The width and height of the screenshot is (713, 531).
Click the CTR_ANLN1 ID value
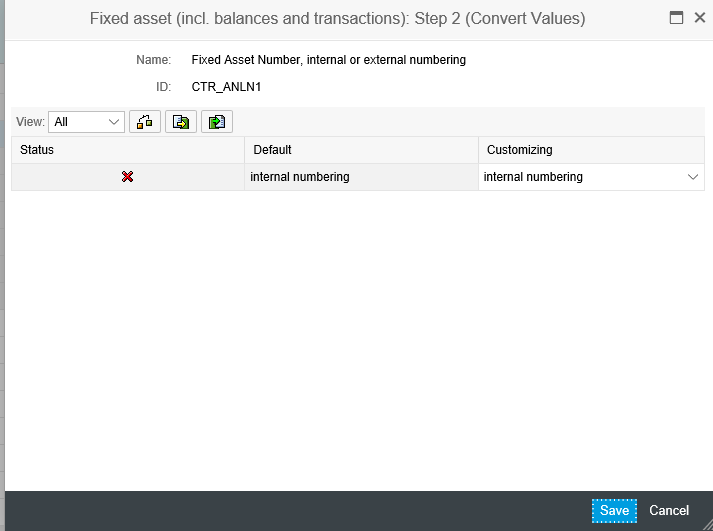pos(226,87)
